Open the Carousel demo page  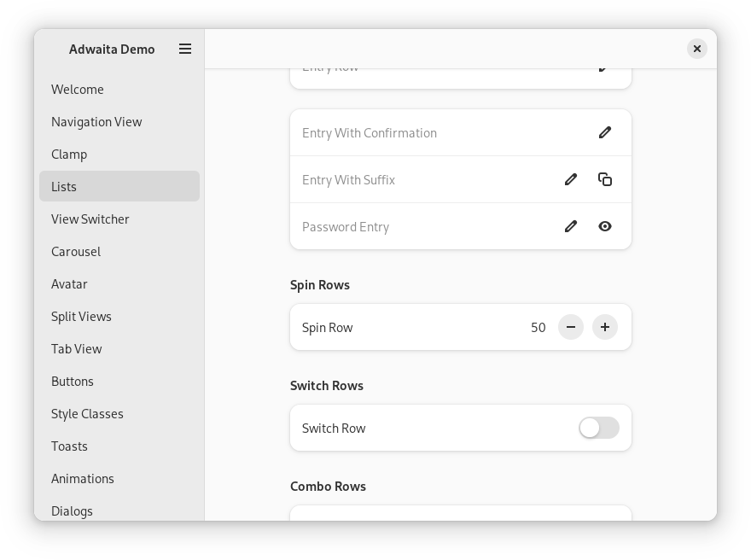(x=119, y=252)
